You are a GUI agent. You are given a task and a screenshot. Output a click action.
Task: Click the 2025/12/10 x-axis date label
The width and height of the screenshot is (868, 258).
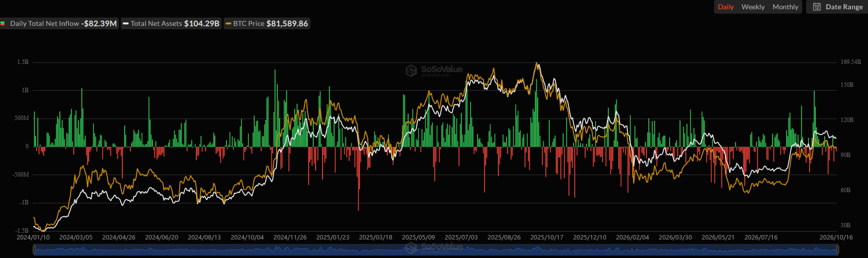click(x=590, y=238)
